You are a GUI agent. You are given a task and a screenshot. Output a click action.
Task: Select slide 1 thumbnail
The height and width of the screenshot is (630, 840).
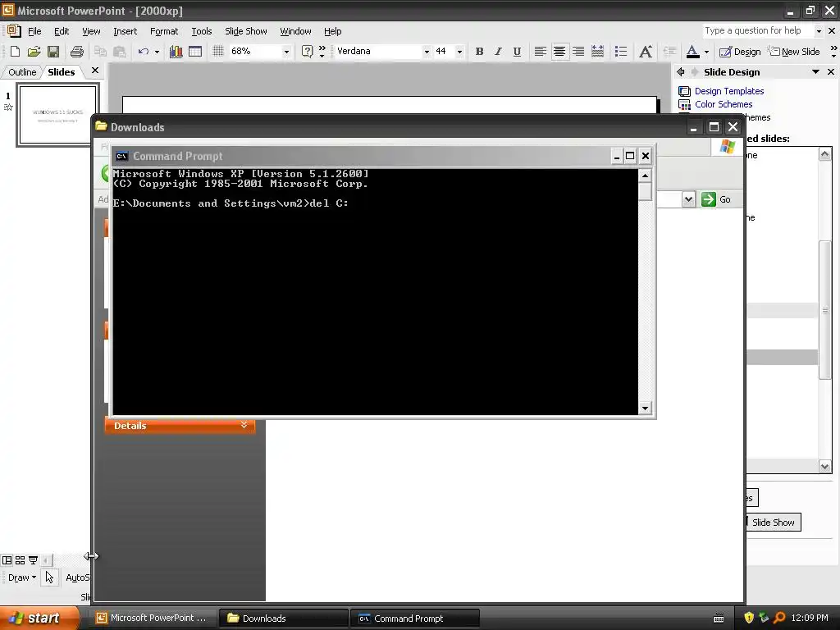click(58, 115)
